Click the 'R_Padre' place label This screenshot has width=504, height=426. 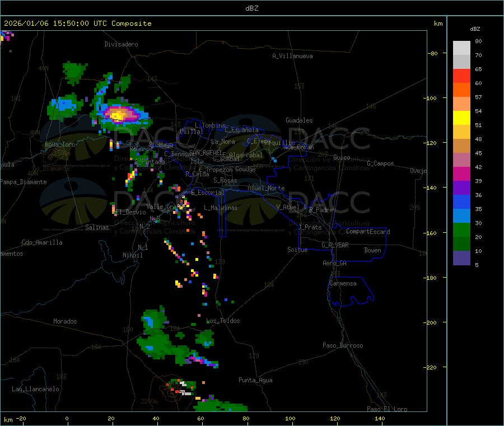coord(321,210)
